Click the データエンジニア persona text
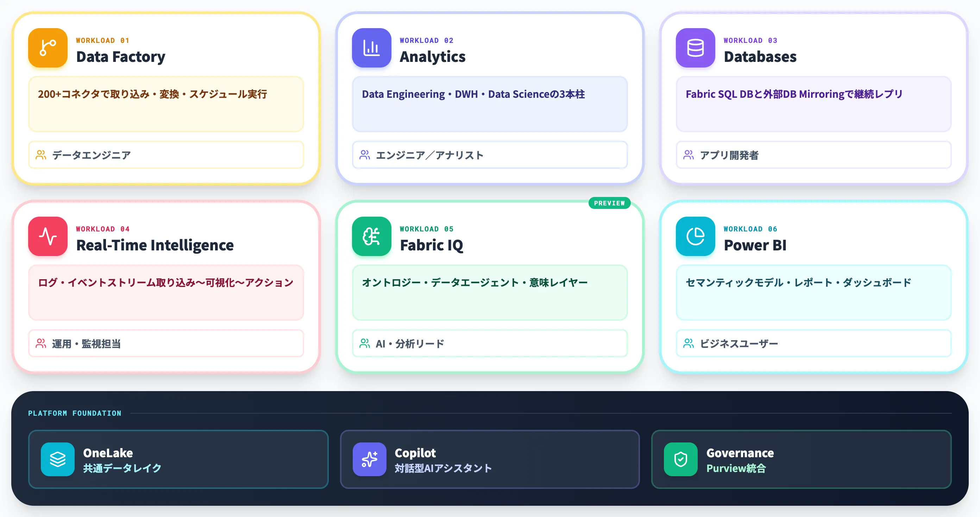The height and width of the screenshot is (517, 980). pyautogui.click(x=91, y=155)
